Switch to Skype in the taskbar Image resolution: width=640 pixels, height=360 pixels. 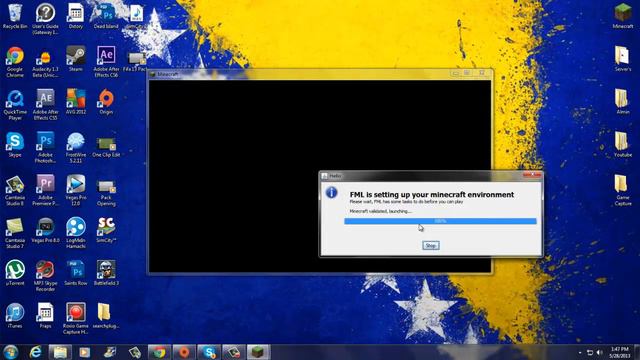tap(209, 352)
